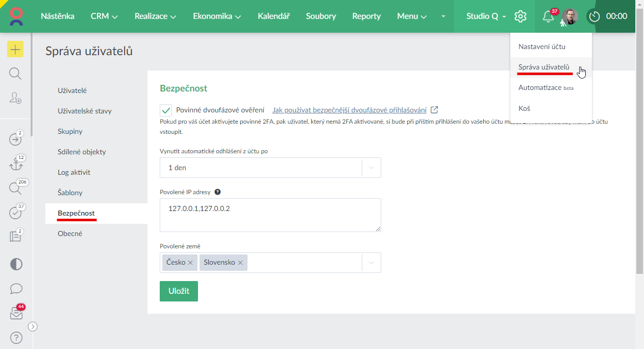
Task: Open the mail icon with 44 badge
Action: [x=16, y=314]
